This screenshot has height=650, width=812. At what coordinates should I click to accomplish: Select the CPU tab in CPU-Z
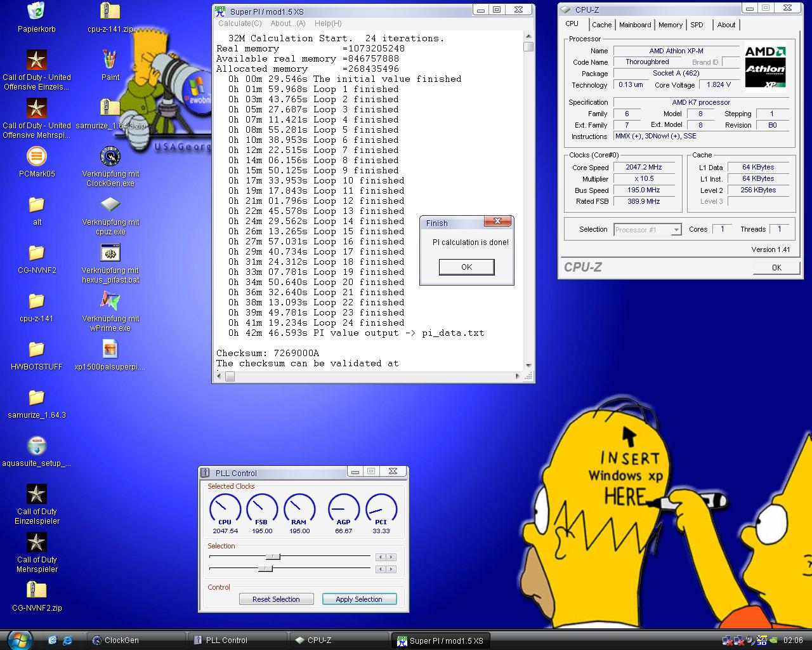(x=572, y=23)
